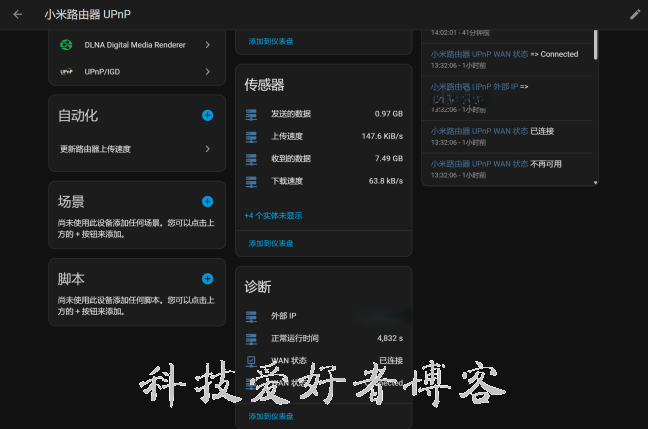648x429 pixels.
Task: Show the +4 个实体未显示 hidden entities
Action: 273,215
